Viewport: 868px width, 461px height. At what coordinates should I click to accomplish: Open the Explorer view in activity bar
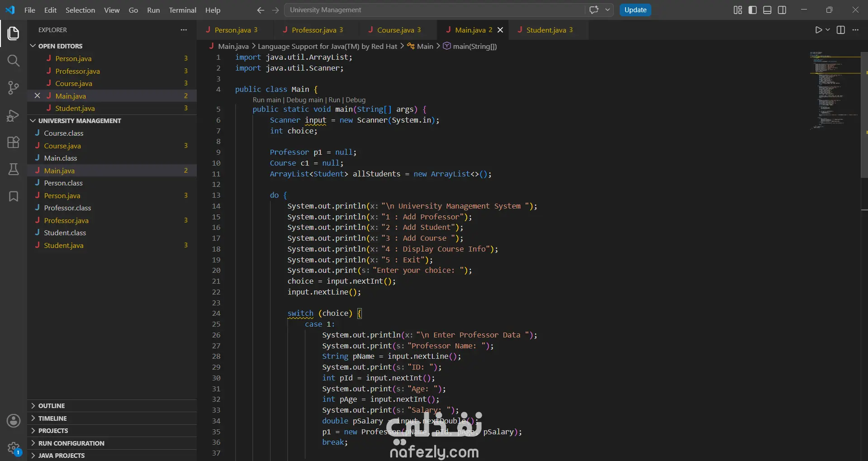pos(14,33)
